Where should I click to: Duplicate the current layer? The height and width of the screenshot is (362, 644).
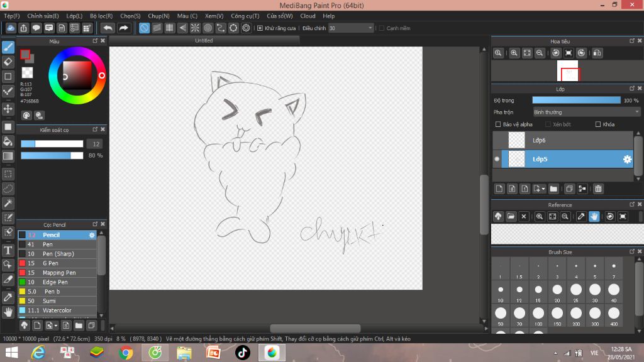[x=569, y=189]
